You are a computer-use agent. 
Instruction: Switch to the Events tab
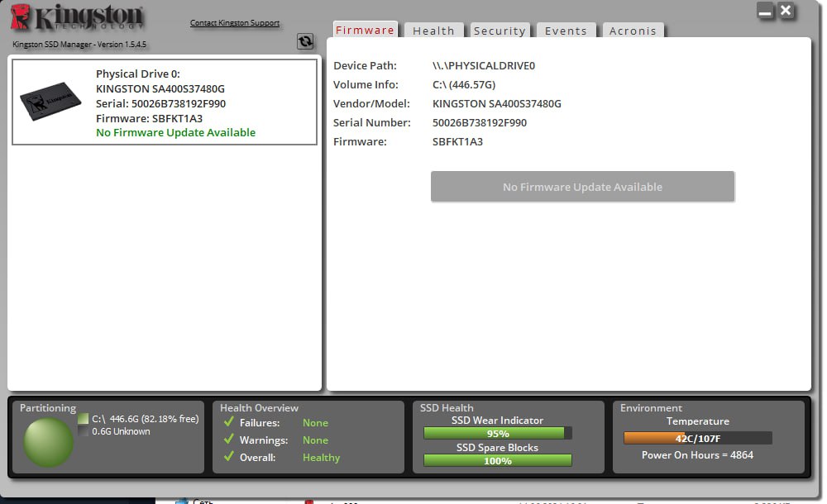(x=566, y=31)
